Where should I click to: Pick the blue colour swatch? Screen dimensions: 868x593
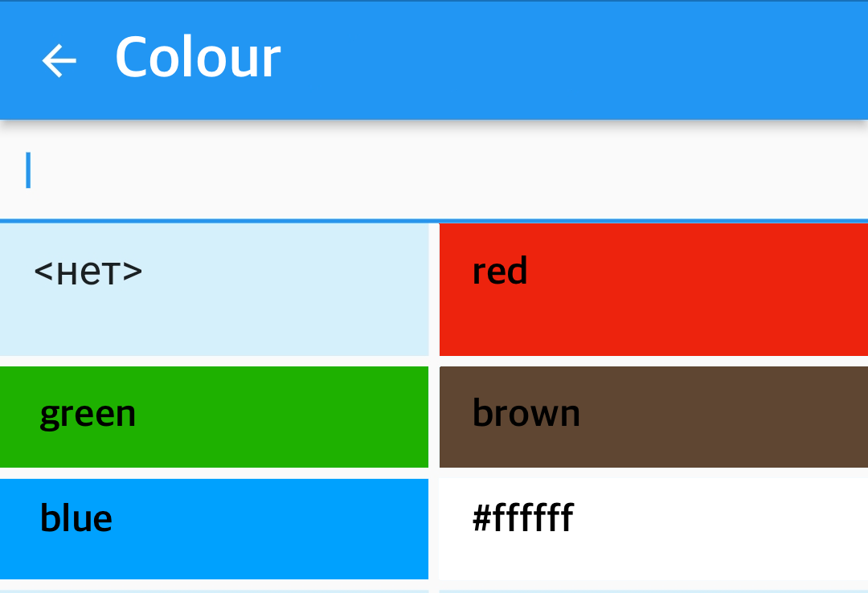[215, 529]
